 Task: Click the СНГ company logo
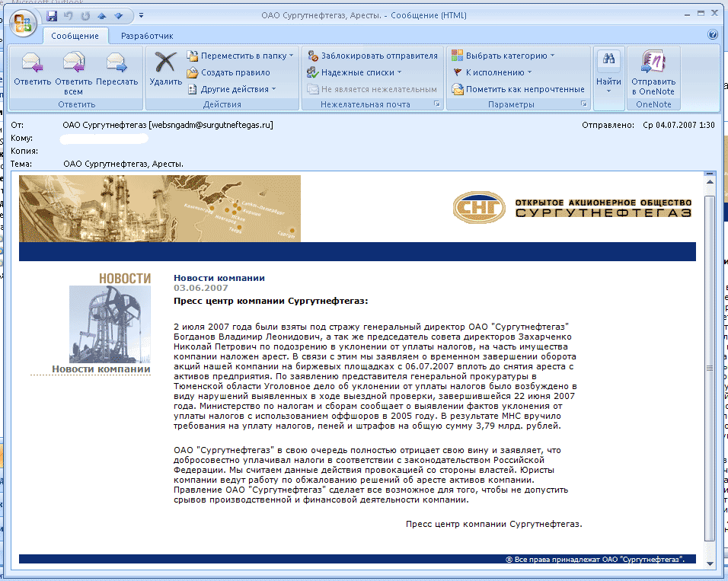pyautogui.click(x=479, y=208)
